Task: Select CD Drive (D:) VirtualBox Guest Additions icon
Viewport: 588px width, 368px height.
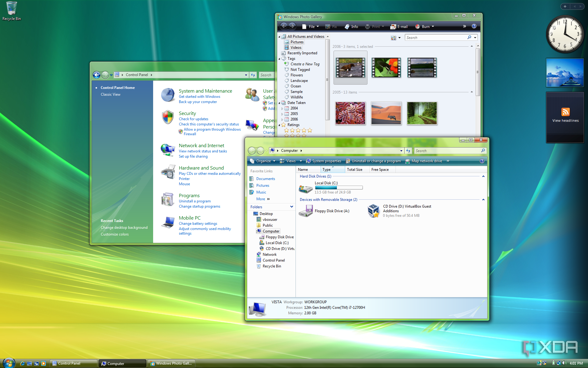Action: pos(374,211)
